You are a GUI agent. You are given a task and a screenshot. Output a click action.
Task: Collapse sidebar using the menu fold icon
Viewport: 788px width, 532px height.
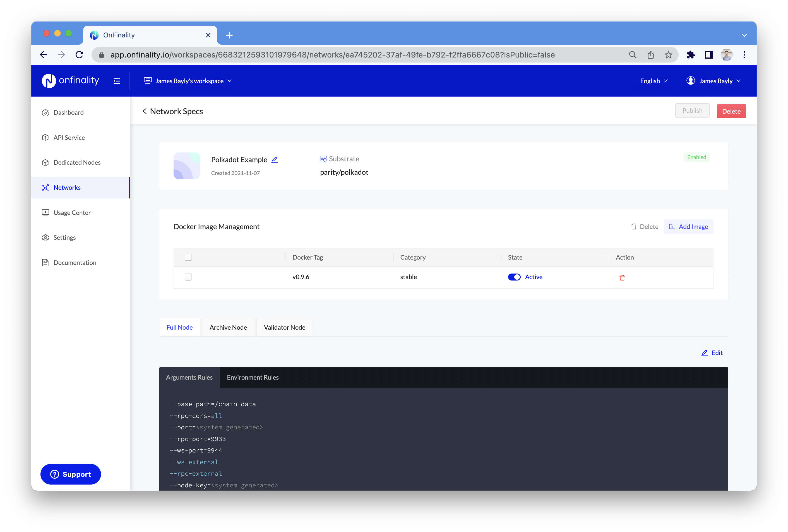[117, 81]
